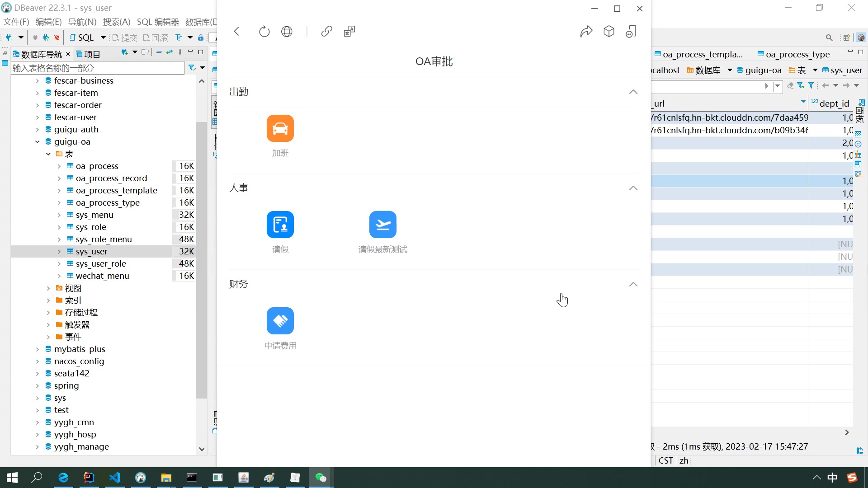The width and height of the screenshot is (868, 488).
Task: Select the wechat_menu table
Action: [x=102, y=276]
